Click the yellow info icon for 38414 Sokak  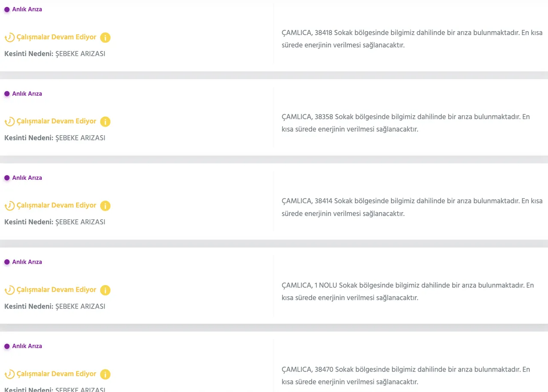pos(105,206)
